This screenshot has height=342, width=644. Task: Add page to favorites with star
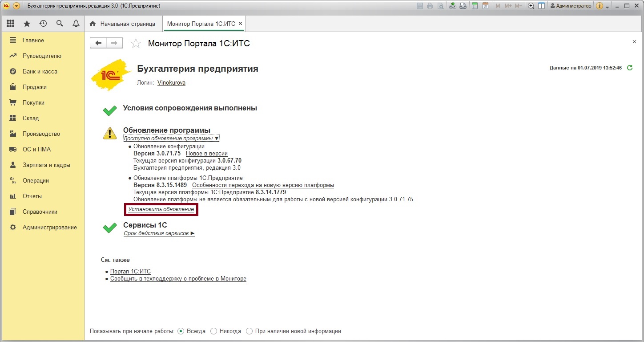point(136,43)
